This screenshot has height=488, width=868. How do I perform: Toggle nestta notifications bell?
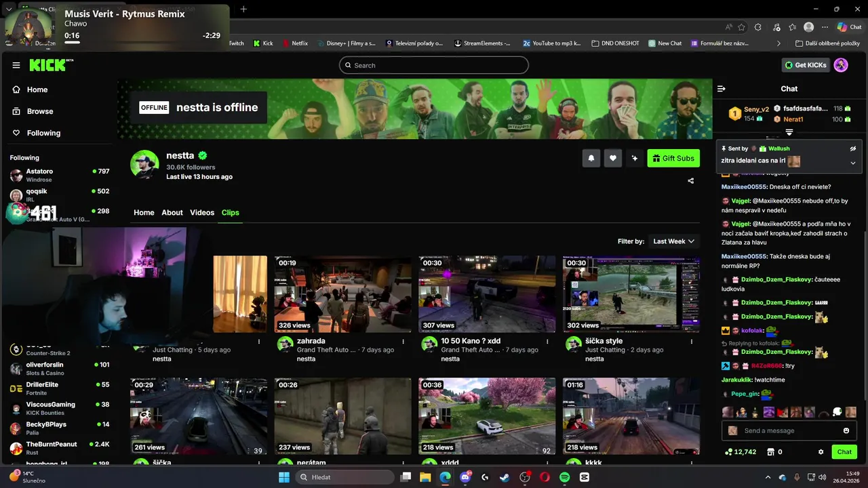pos(591,158)
